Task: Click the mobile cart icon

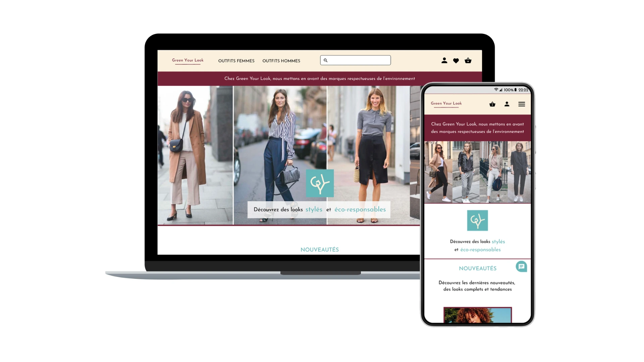Action: click(x=492, y=104)
